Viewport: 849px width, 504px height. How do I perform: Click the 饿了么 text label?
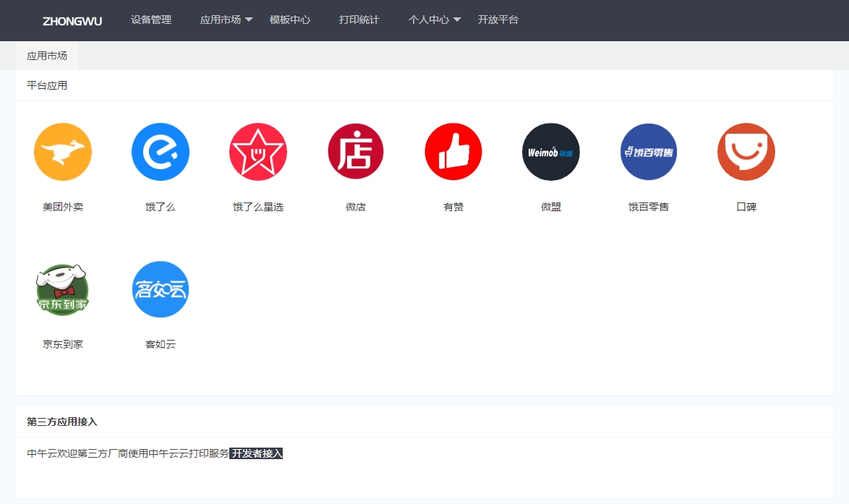point(161,207)
